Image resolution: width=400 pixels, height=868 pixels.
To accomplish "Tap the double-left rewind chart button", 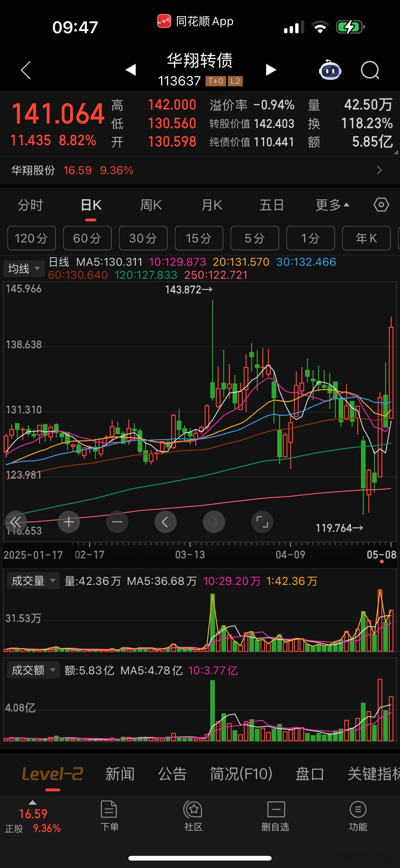I will click(16, 522).
